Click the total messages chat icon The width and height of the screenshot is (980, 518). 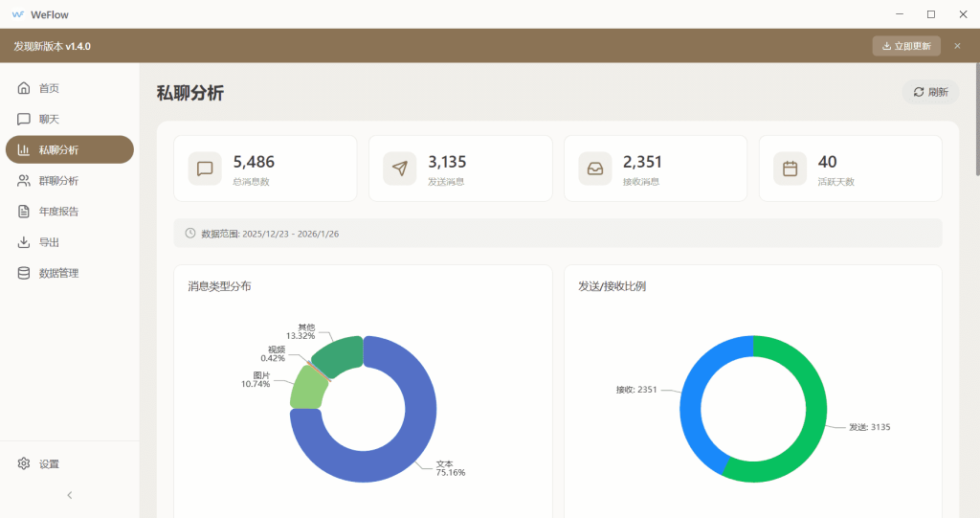coord(205,169)
